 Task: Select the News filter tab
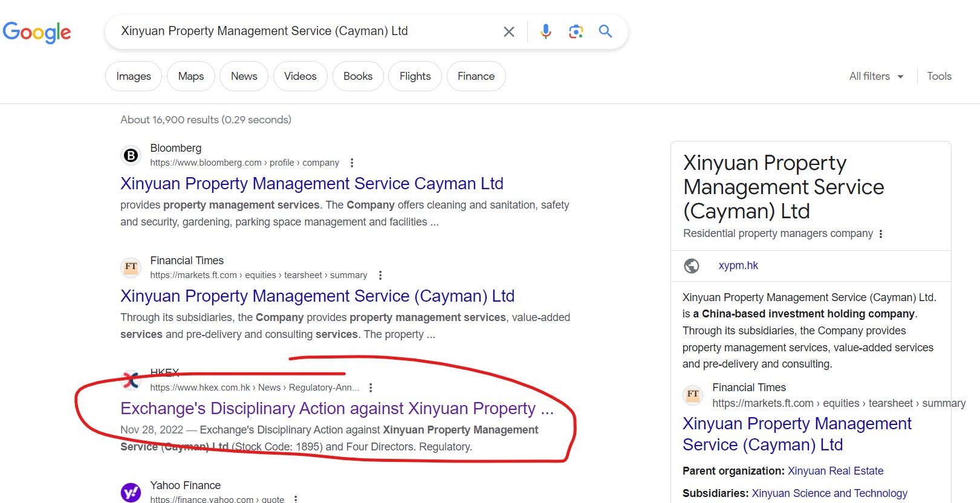(244, 76)
